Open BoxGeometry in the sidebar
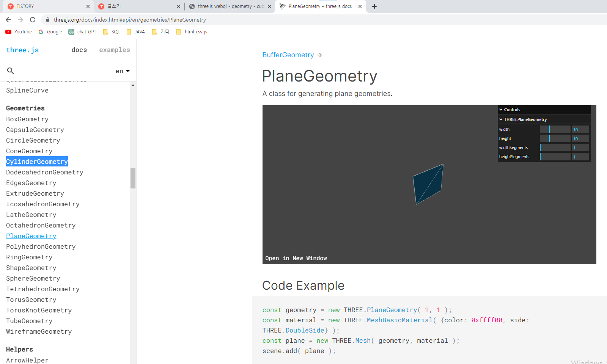 (27, 119)
